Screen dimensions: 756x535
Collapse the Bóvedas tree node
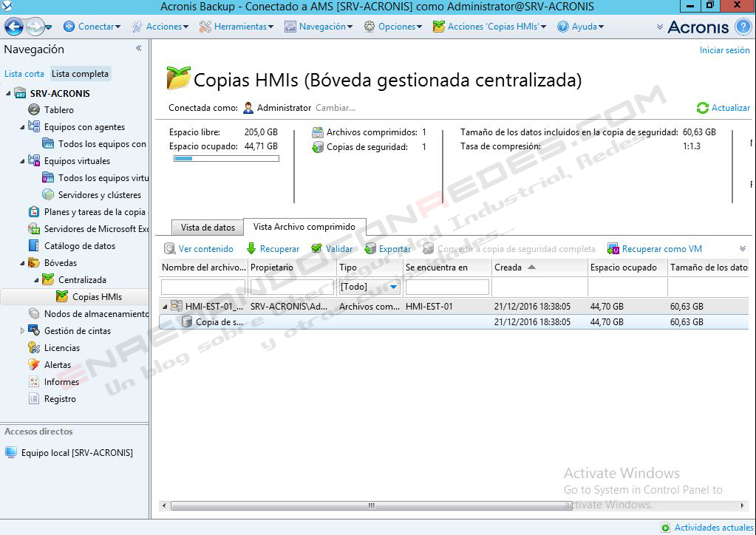point(23,263)
